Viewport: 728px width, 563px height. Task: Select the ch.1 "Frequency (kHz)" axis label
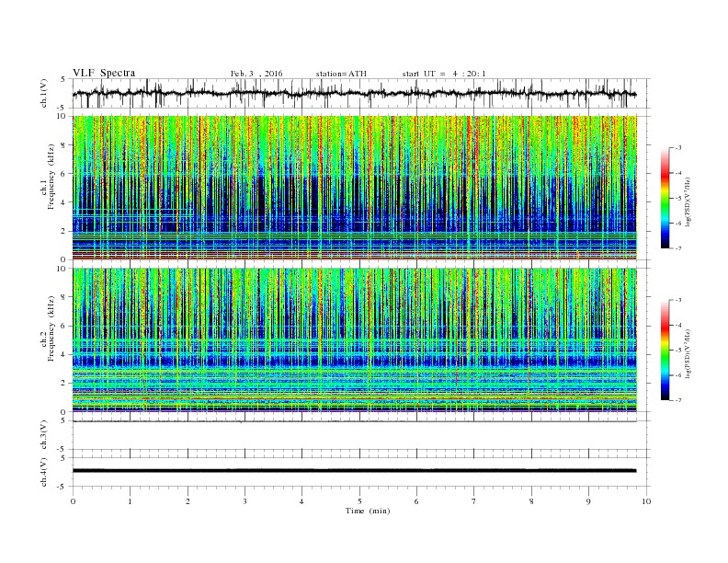tap(51, 177)
